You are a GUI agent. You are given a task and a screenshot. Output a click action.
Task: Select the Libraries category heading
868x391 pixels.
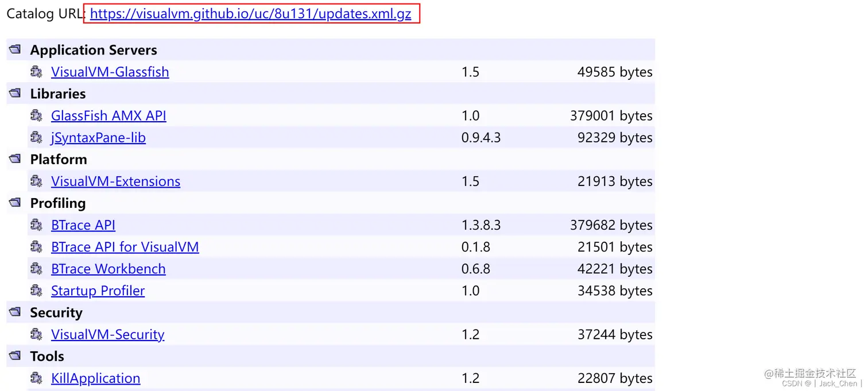[58, 94]
